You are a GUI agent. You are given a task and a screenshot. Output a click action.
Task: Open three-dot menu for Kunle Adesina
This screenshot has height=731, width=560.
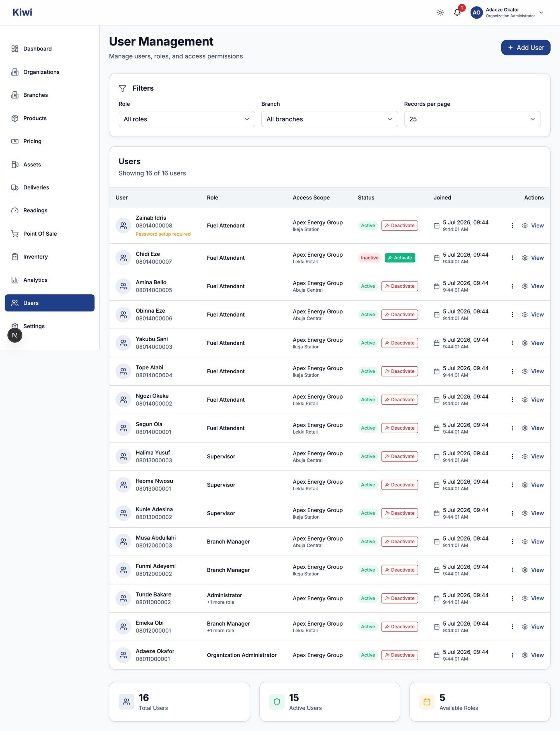coord(512,513)
